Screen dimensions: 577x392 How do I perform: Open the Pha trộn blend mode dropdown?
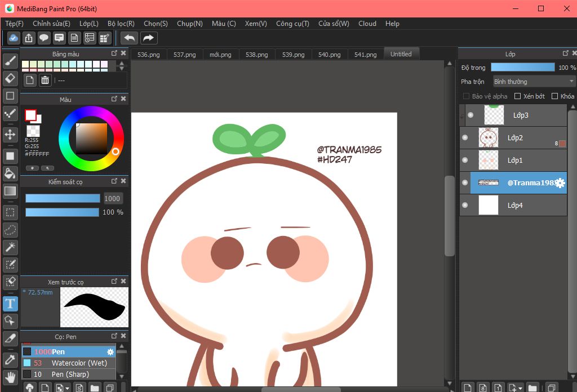(x=534, y=82)
